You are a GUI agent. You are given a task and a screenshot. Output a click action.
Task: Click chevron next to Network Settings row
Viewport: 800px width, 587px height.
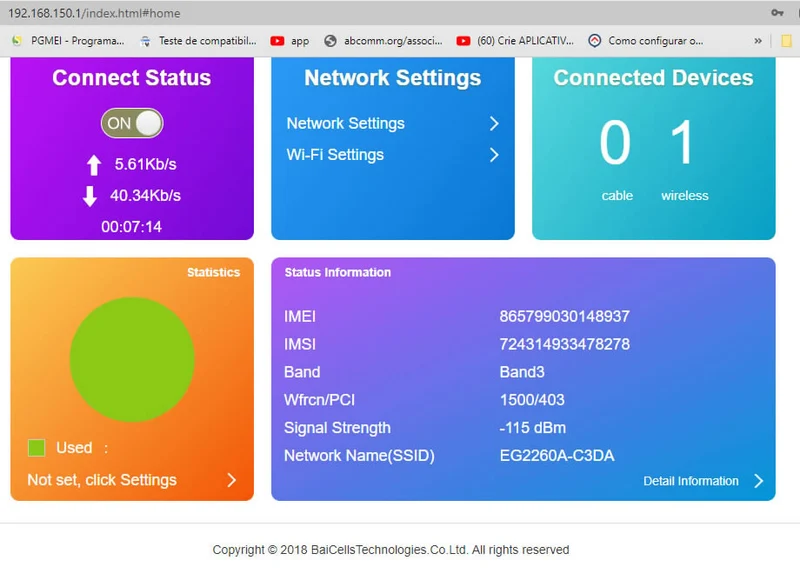click(x=493, y=123)
